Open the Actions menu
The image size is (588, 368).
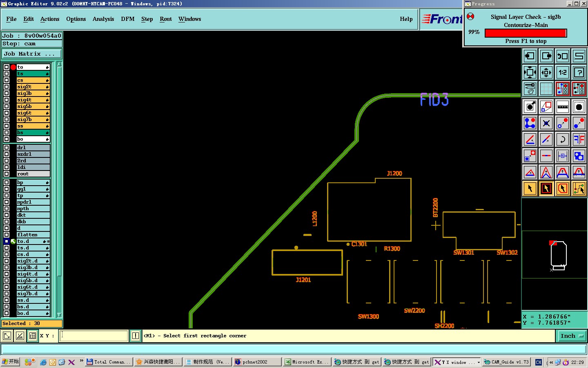coord(50,19)
